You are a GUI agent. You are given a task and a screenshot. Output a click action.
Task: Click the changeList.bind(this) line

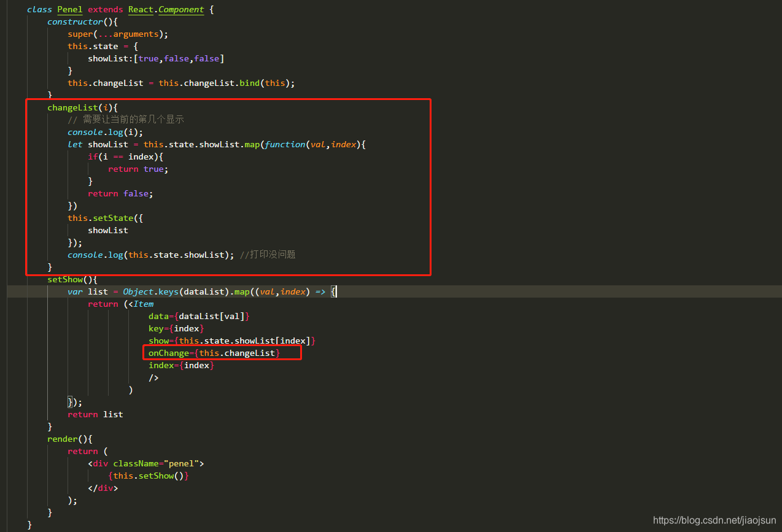point(181,83)
